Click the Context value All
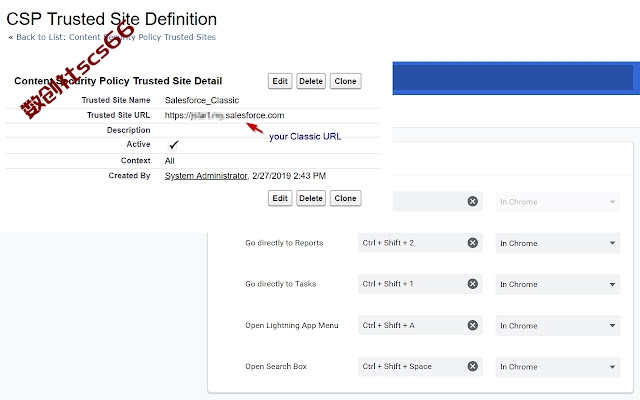The width and height of the screenshot is (640, 400). pos(169,161)
